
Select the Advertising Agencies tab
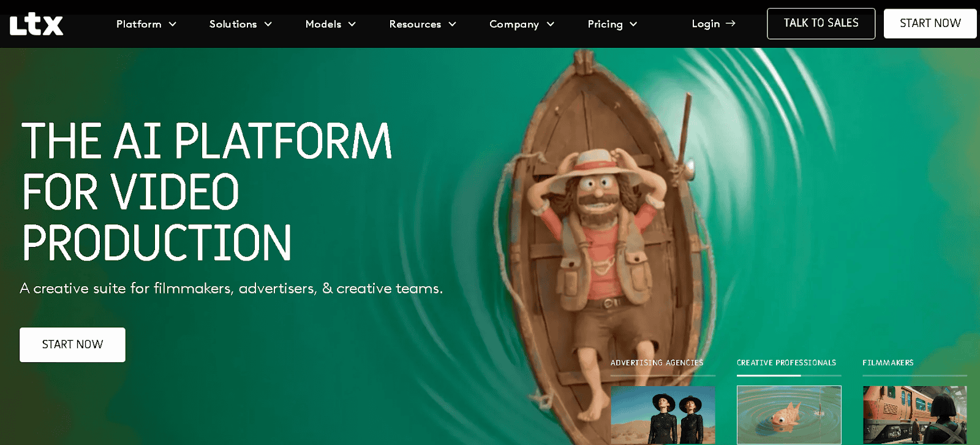[x=657, y=363]
